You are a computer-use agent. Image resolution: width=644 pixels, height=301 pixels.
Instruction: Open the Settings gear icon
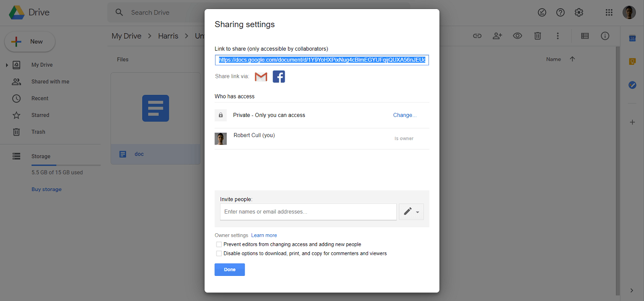tap(579, 13)
